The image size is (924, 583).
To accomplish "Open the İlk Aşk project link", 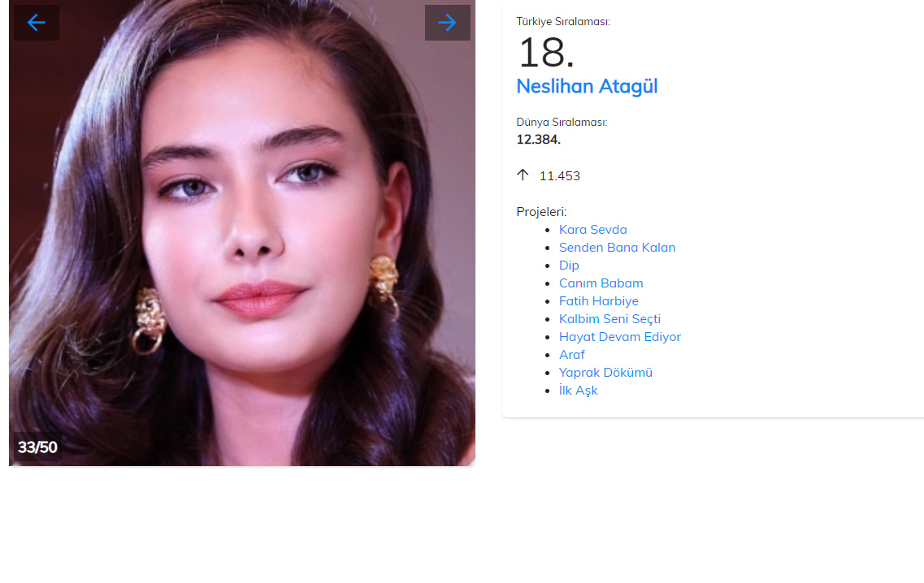I will (578, 391).
